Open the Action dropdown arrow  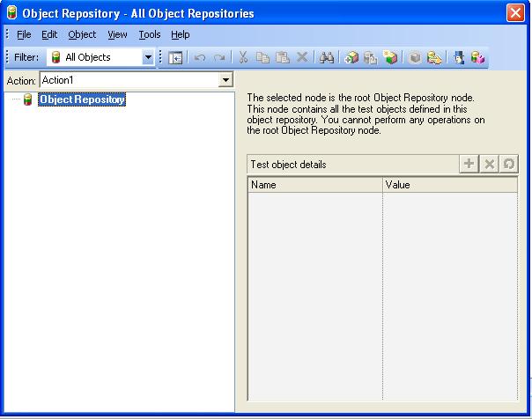pyautogui.click(x=225, y=80)
